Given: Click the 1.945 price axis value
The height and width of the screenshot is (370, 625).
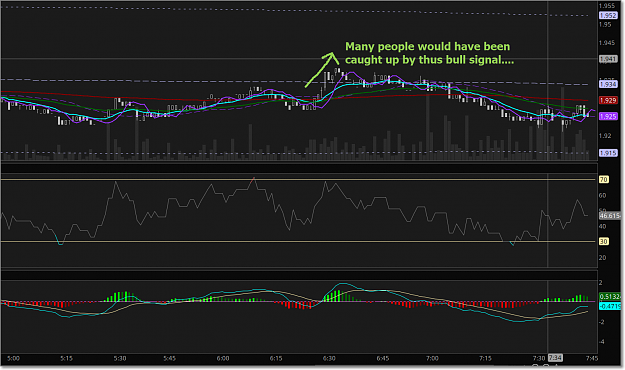Looking at the screenshot, I should pos(607,43).
